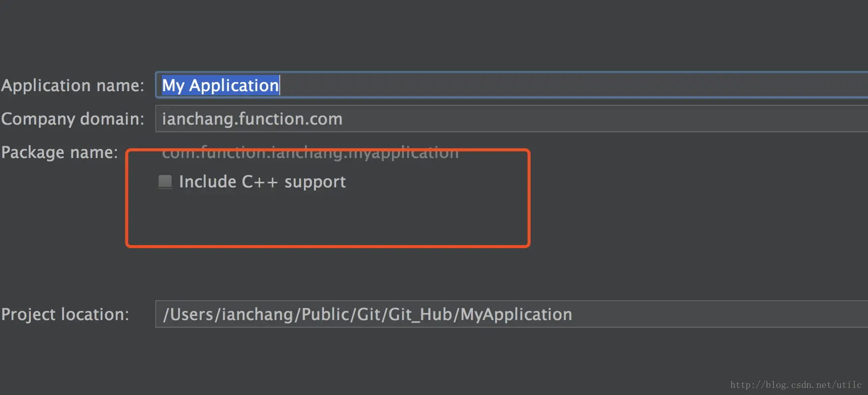Click the "ianchang.function.com" domain text
Screen dimensions: 868x395
click(252, 119)
